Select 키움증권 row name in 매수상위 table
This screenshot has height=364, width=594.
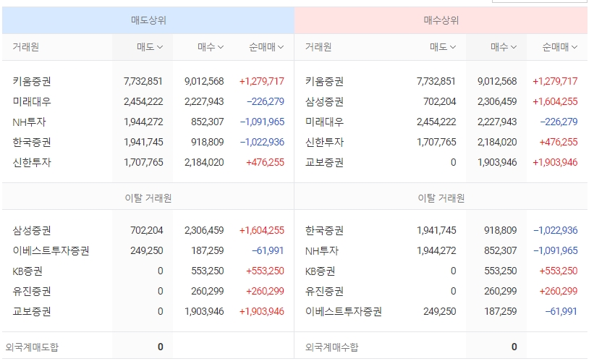pos(325,82)
